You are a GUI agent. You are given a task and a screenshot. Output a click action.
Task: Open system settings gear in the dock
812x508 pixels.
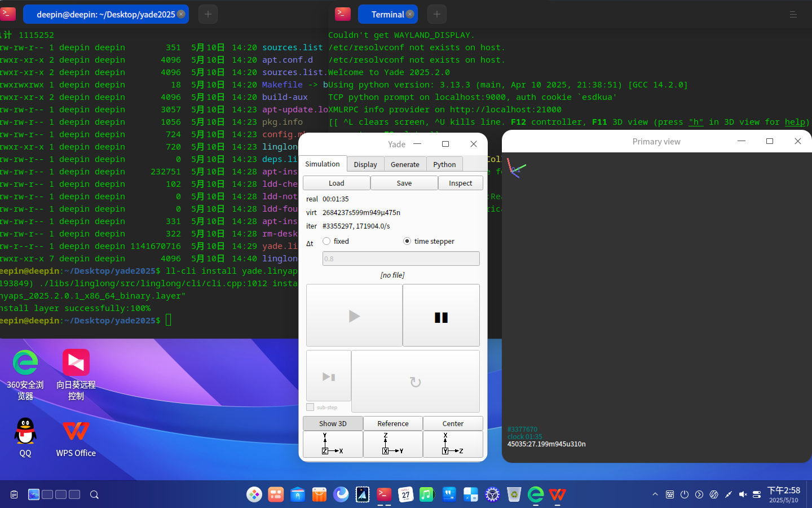click(x=492, y=494)
